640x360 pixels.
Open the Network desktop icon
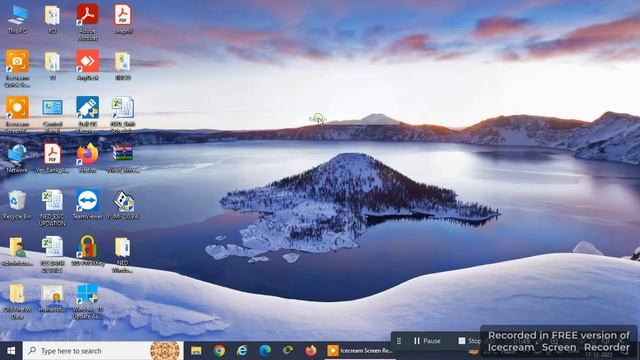tap(17, 159)
